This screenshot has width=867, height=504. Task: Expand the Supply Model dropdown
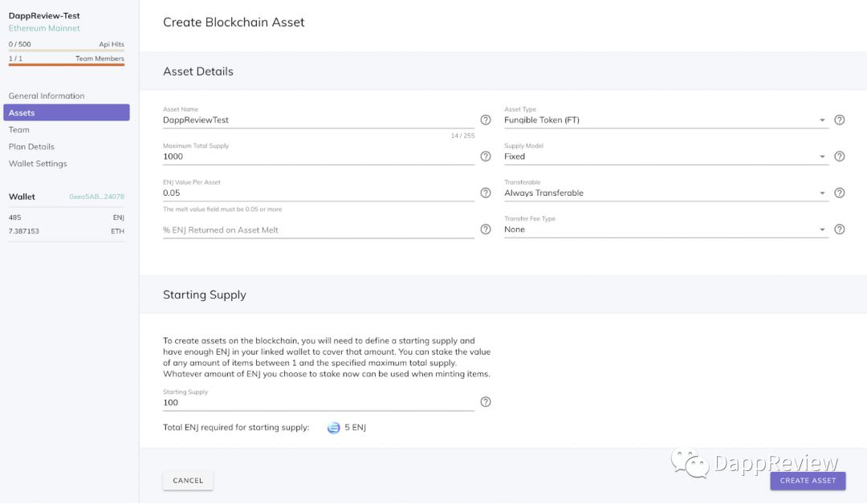(666, 156)
